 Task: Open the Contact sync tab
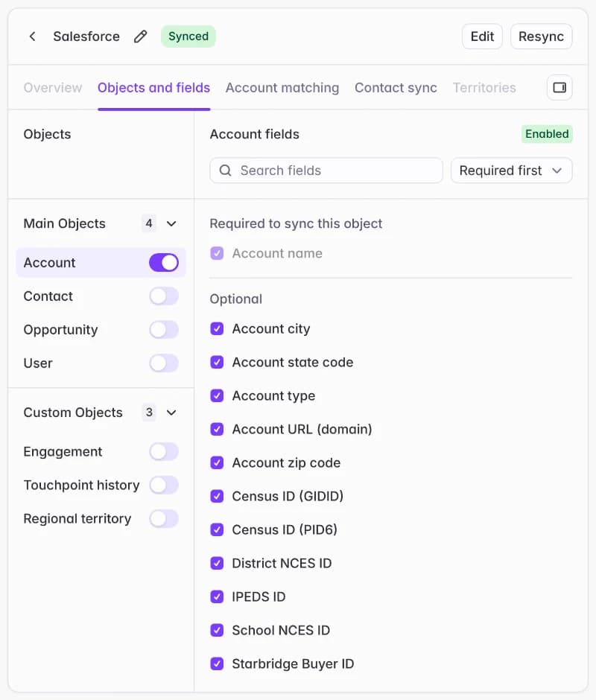click(396, 88)
